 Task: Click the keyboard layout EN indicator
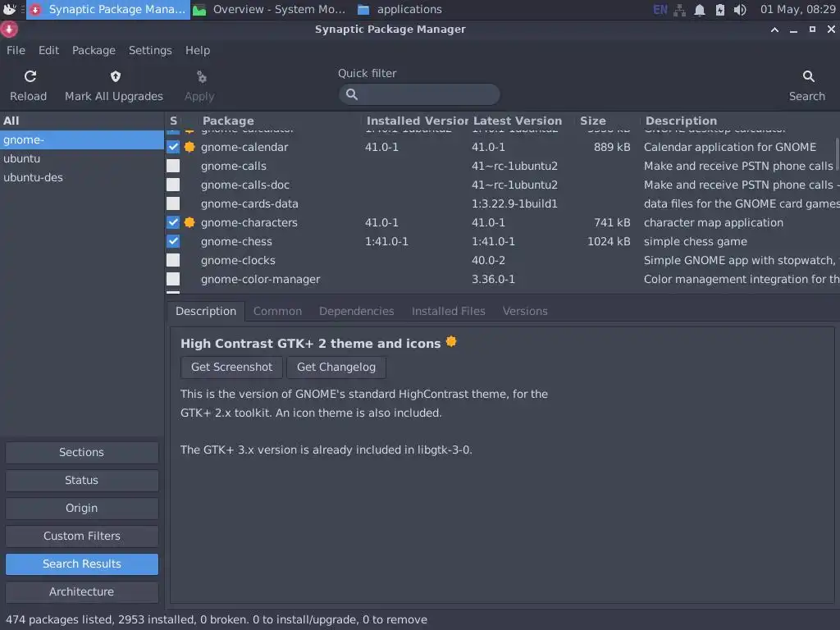click(x=660, y=10)
